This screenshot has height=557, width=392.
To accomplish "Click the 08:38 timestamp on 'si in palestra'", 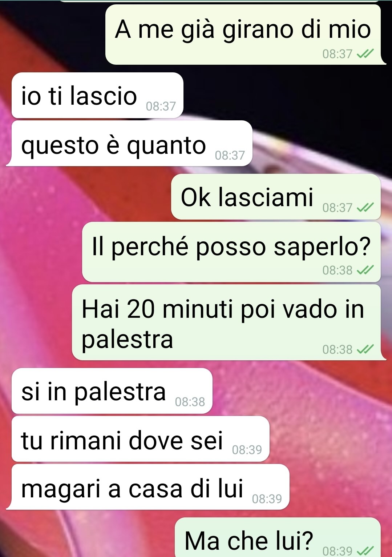I will click(190, 402).
